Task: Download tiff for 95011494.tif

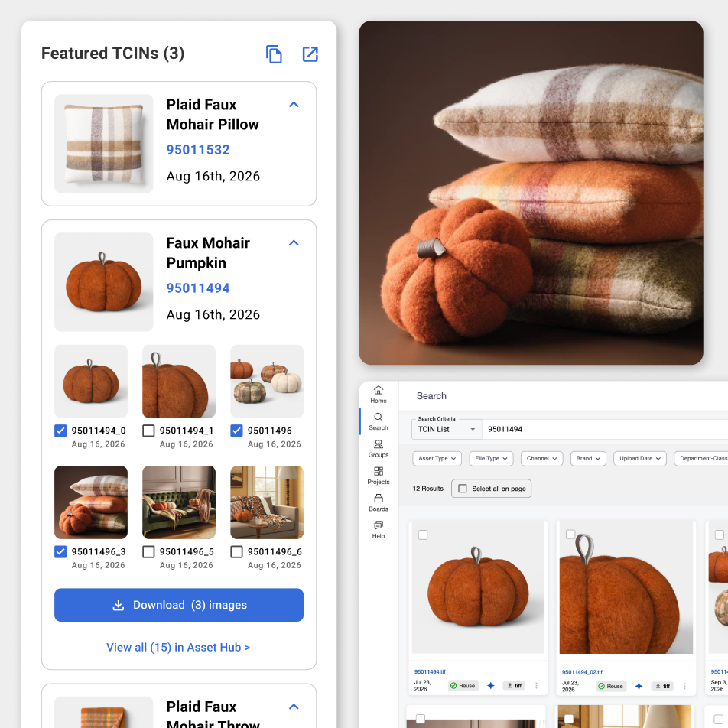Action: [x=515, y=686]
